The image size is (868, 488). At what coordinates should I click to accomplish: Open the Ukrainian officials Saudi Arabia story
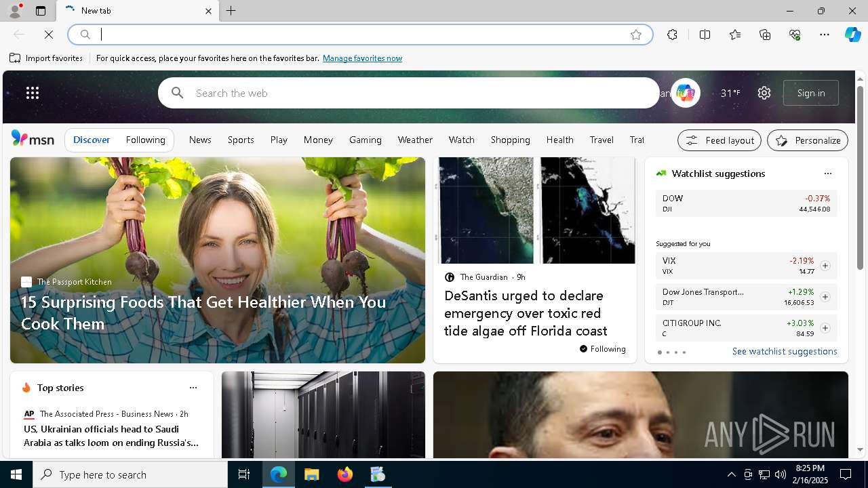111,436
